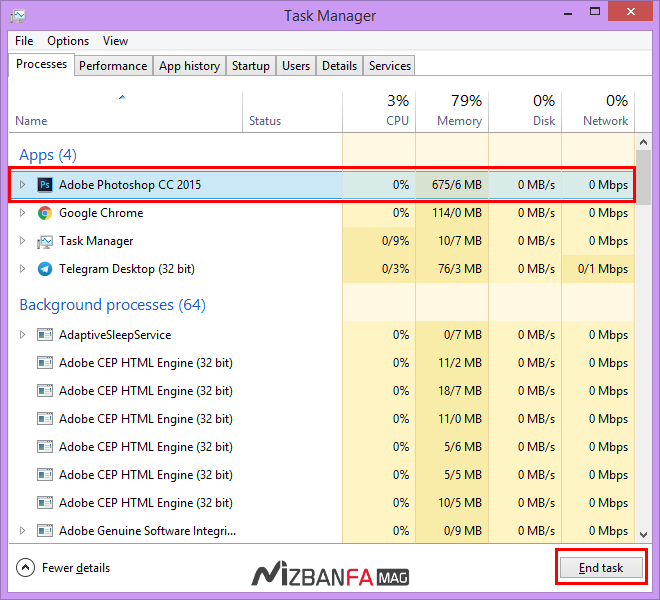Expand the Telegram Desktop process
The height and width of the screenshot is (600, 660).
pos(23,269)
